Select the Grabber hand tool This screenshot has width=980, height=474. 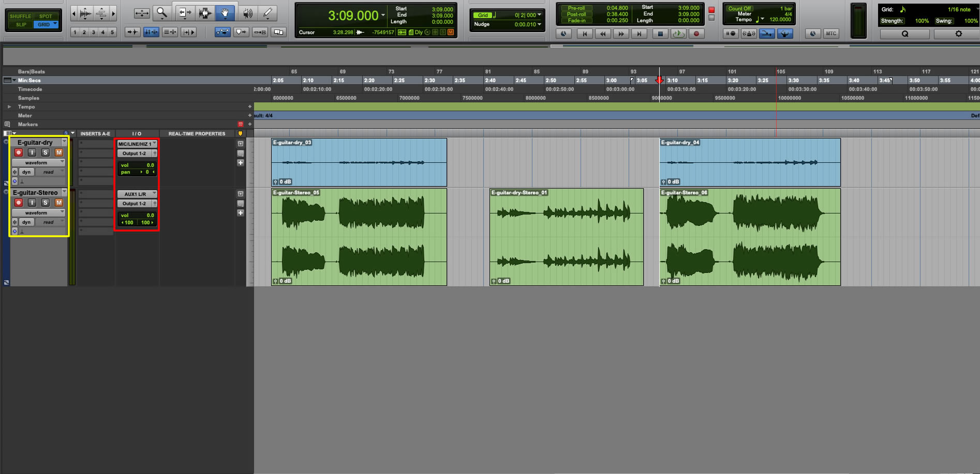coord(225,13)
